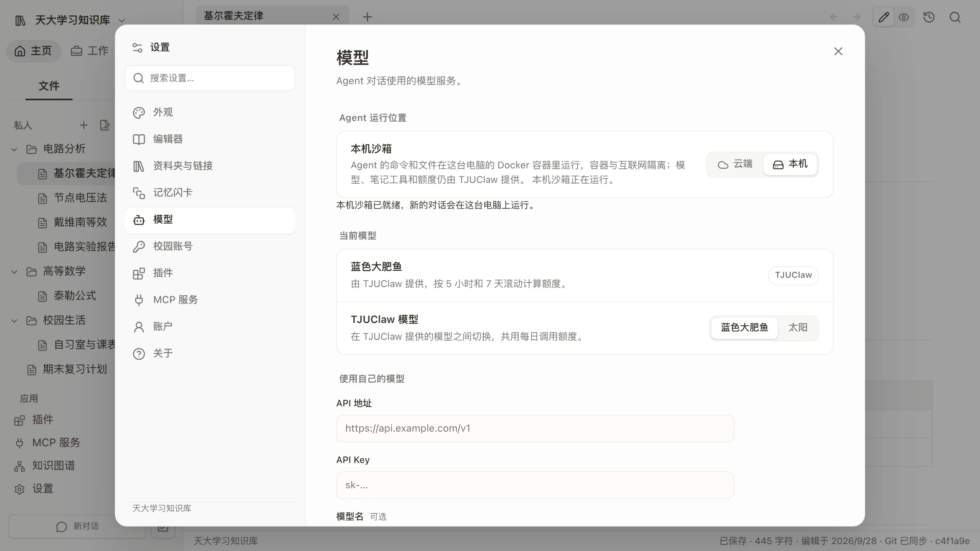The height and width of the screenshot is (551, 980).
Task: Open 校园账号 campus account settings
Action: [x=210, y=246]
